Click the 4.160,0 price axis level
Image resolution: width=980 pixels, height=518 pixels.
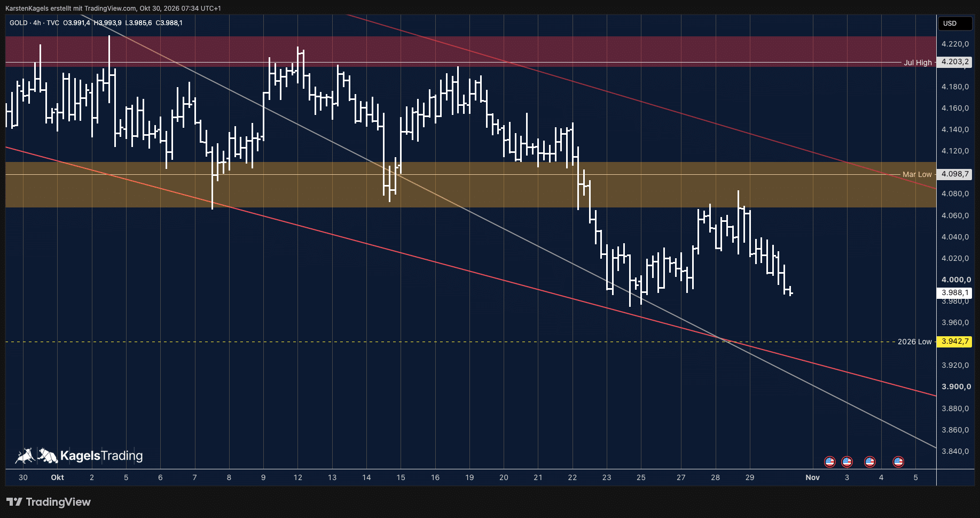(955, 108)
